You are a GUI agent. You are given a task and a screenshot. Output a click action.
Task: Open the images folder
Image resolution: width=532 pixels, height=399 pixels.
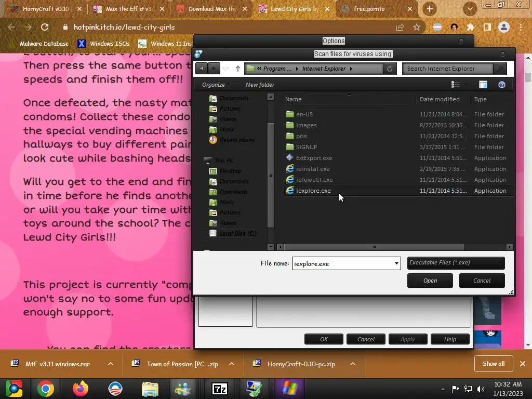click(x=399, y=125)
